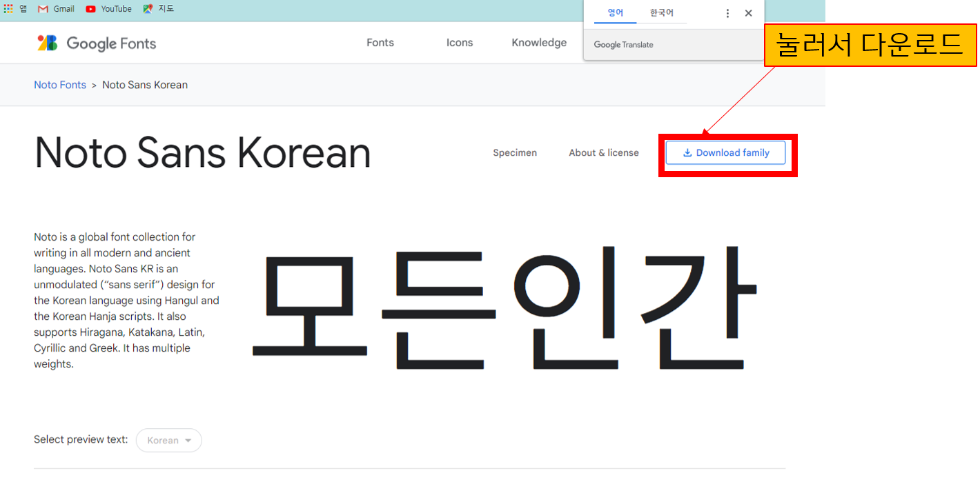Viewport: 980px width, 484px height.
Task: Go to Noto Fonts breadcrumb link
Action: click(x=60, y=85)
